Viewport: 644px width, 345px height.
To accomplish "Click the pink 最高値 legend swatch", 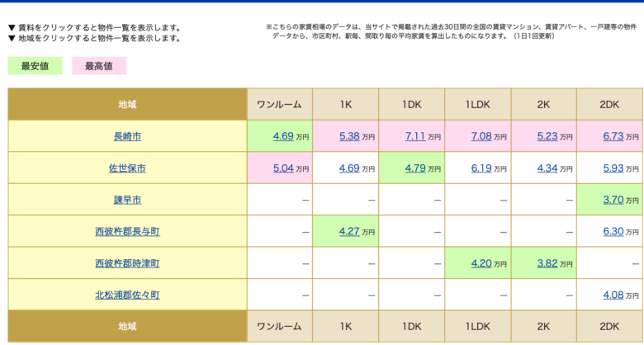I will tap(99, 66).
